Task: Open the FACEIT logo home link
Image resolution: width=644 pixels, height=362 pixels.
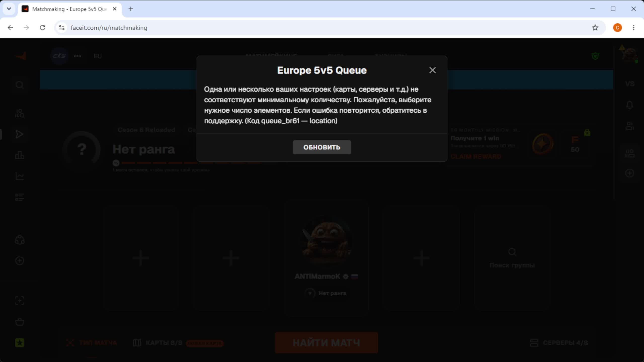Action: coord(21,56)
